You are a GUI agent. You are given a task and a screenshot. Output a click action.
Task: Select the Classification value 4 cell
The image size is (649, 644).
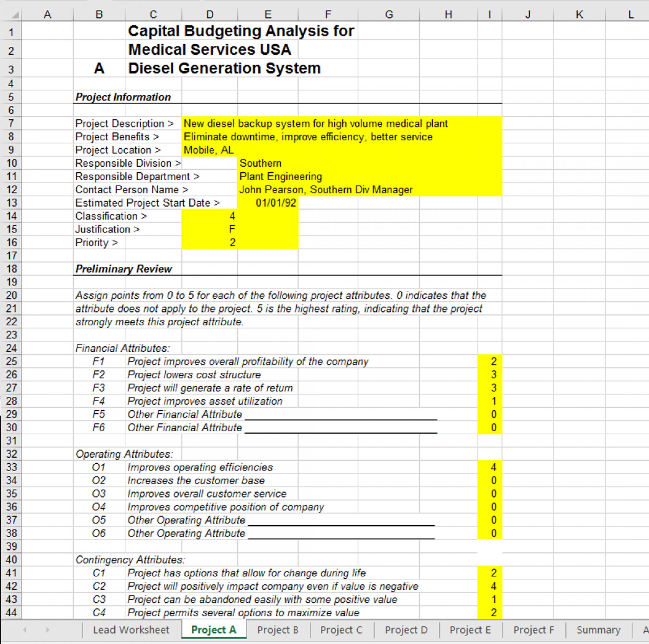210,216
